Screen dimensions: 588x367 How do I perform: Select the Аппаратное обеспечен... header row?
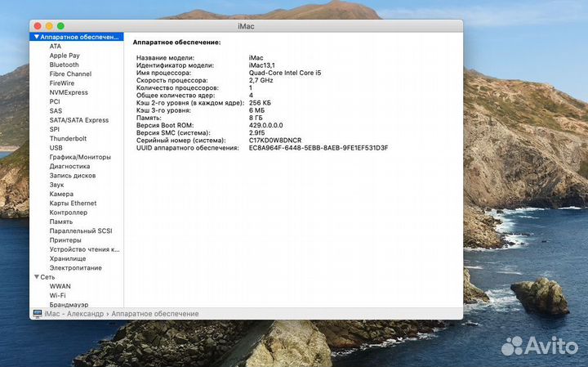[77, 37]
